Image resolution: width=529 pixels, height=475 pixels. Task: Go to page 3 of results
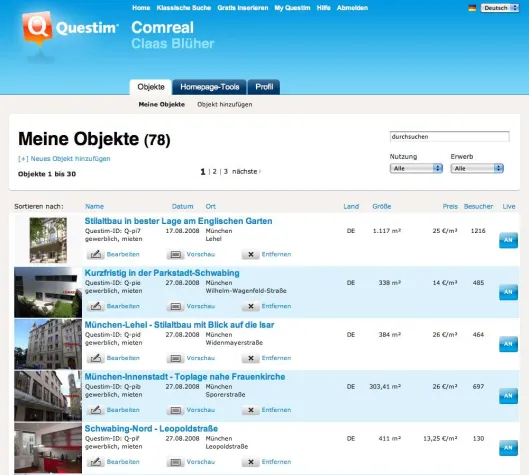click(x=226, y=171)
